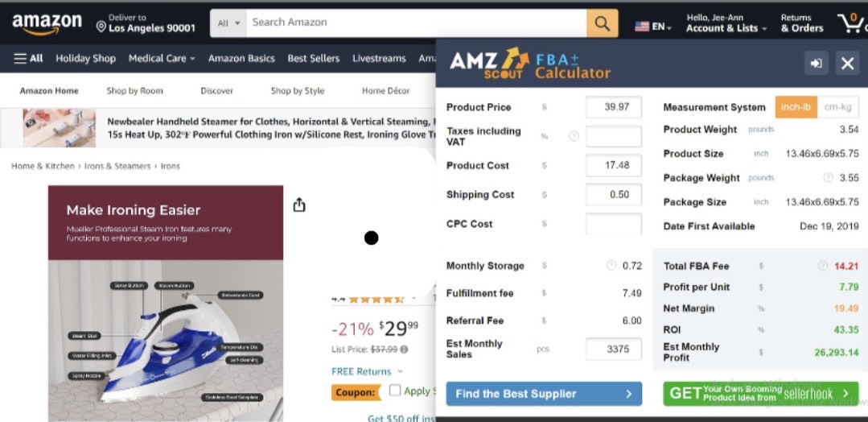Close the FBA Calculator panel
Screen dimensions: 868x422
(847, 63)
